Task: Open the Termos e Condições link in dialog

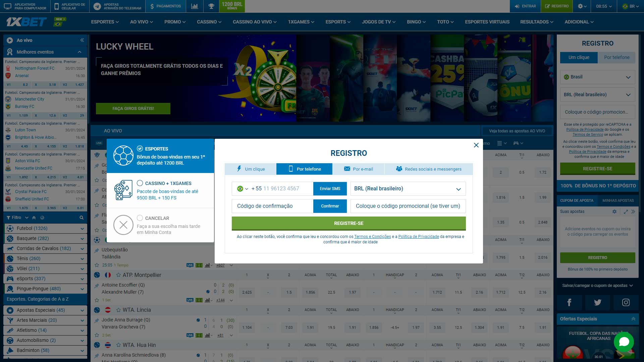Action: click(372, 237)
